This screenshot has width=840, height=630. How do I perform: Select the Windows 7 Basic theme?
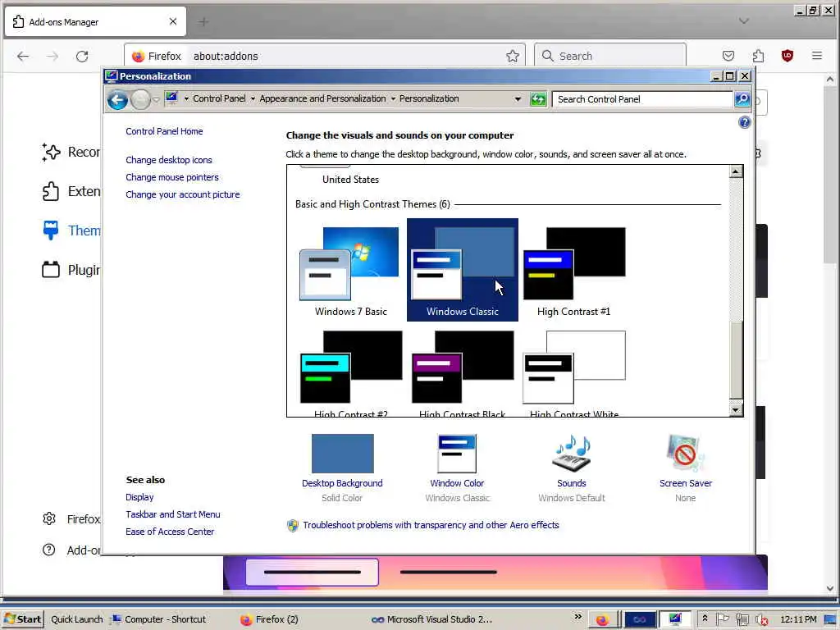point(350,270)
